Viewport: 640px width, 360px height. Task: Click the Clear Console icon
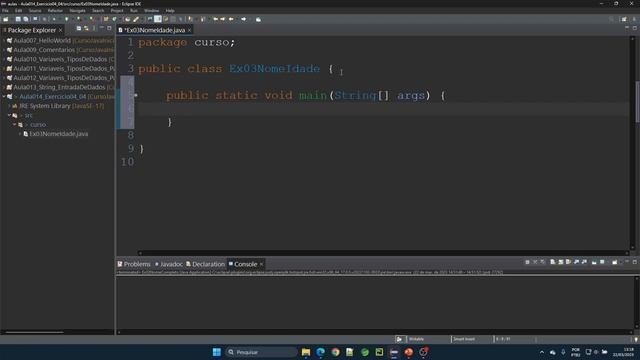(553, 262)
